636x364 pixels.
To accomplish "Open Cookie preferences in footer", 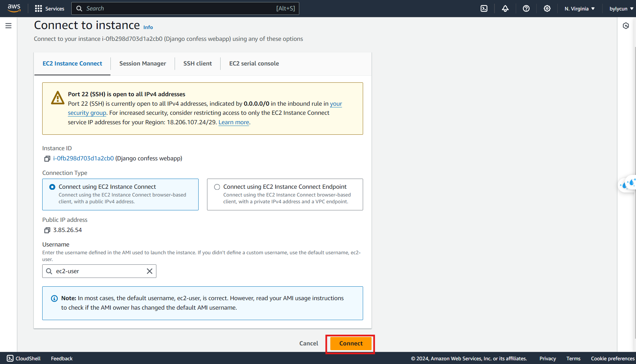I will point(613,358).
